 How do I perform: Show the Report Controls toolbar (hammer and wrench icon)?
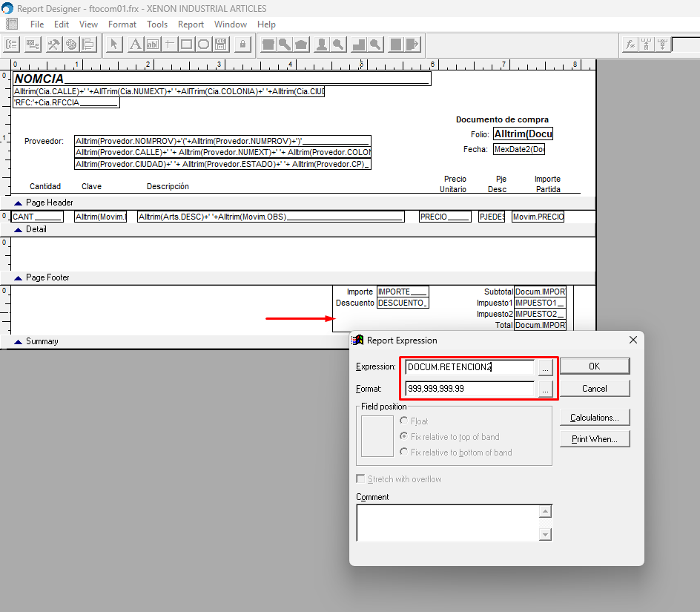53,45
